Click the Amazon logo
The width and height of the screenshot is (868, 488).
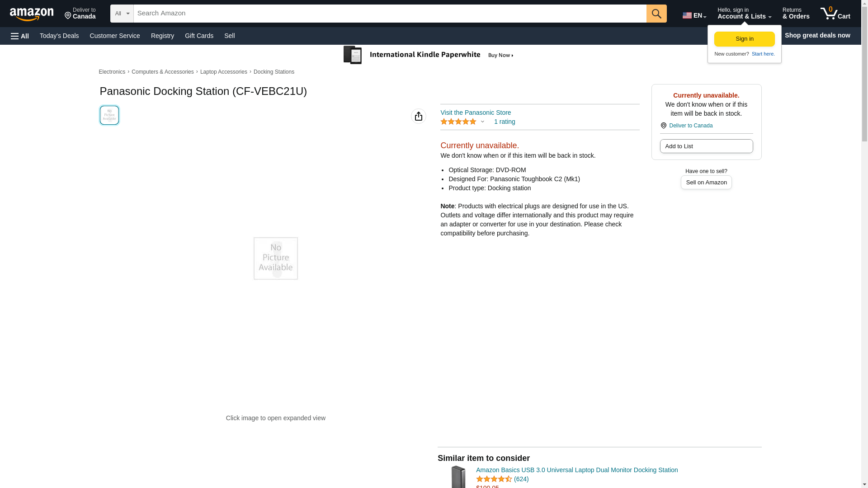[32, 14]
